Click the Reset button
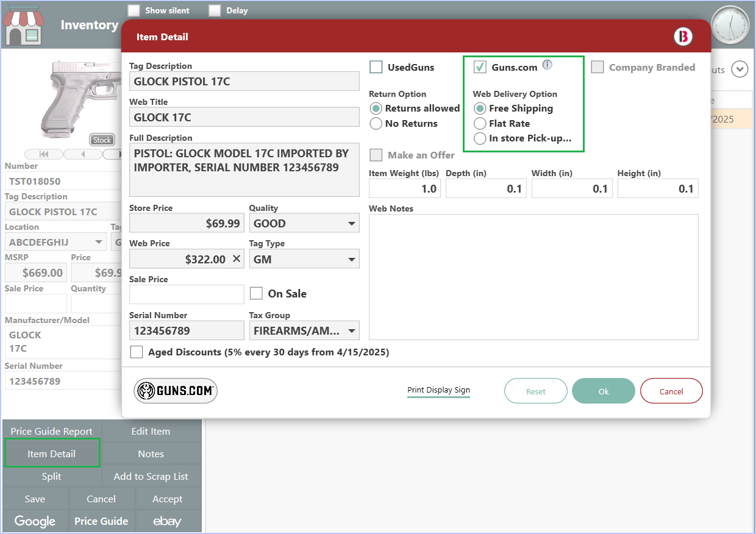Viewport: 756px width, 534px height. click(536, 391)
